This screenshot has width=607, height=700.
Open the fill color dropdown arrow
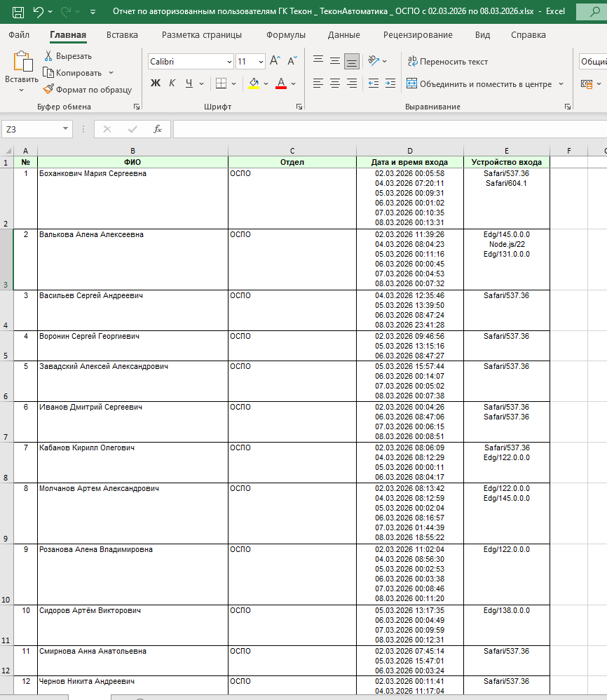click(266, 83)
